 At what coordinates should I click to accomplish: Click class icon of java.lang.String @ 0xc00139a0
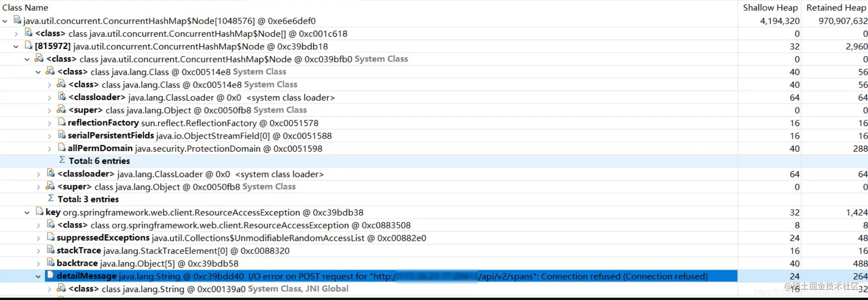click(x=61, y=288)
